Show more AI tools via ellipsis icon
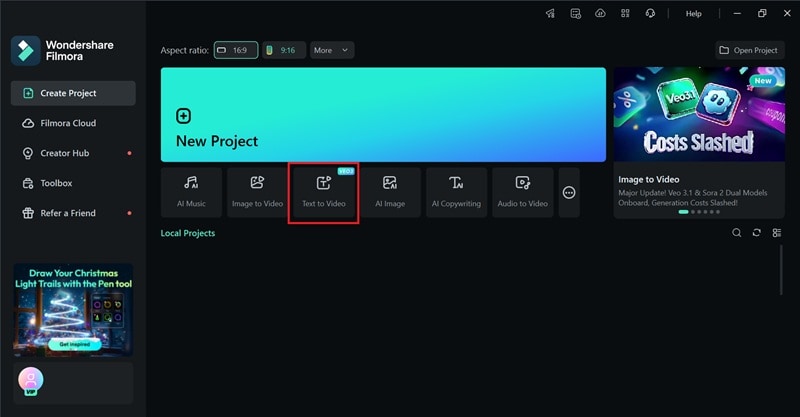 (x=569, y=192)
